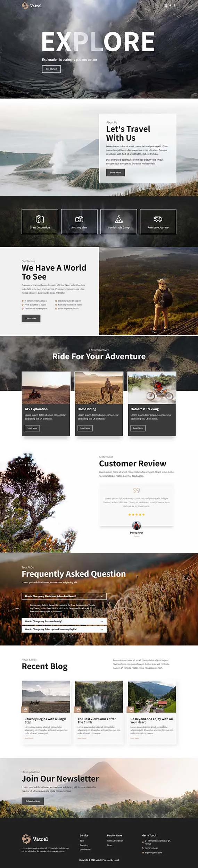Click the Get Started button
The width and height of the screenshot is (198, 868).
pyautogui.click(x=51, y=69)
